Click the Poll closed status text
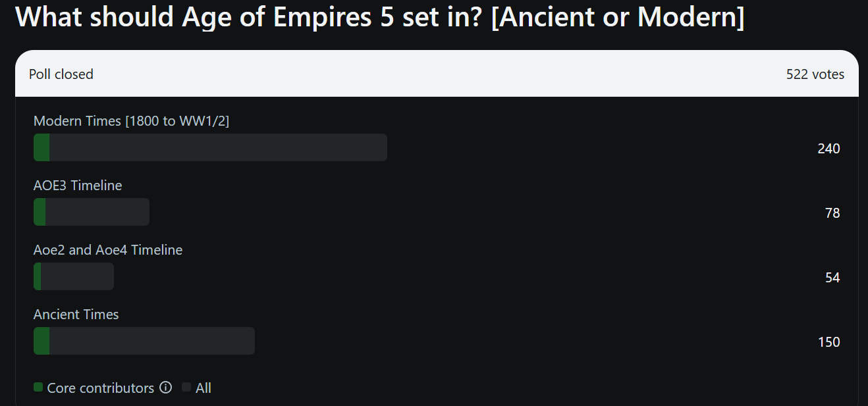Viewport: 868px width, 406px height. [61, 74]
